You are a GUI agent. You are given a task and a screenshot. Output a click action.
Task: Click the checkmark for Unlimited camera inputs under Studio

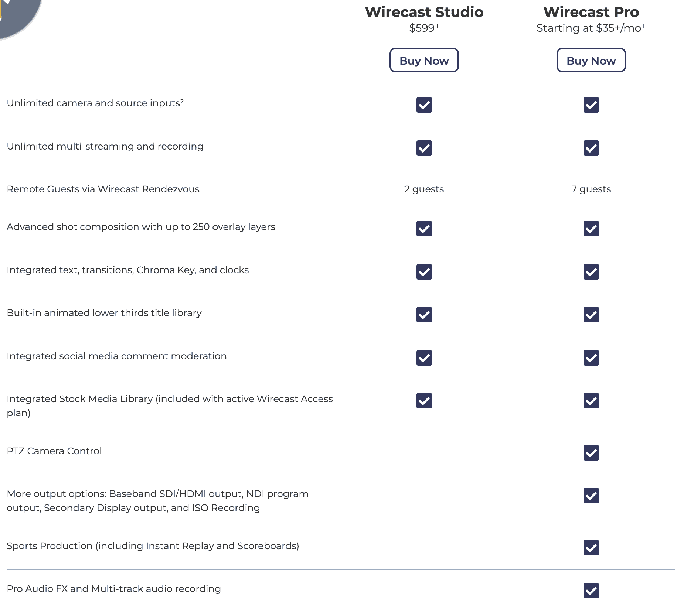(x=424, y=105)
